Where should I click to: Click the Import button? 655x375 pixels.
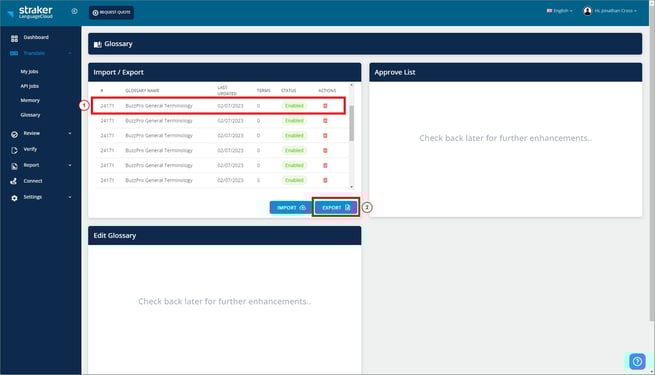click(x=291, y=208)
